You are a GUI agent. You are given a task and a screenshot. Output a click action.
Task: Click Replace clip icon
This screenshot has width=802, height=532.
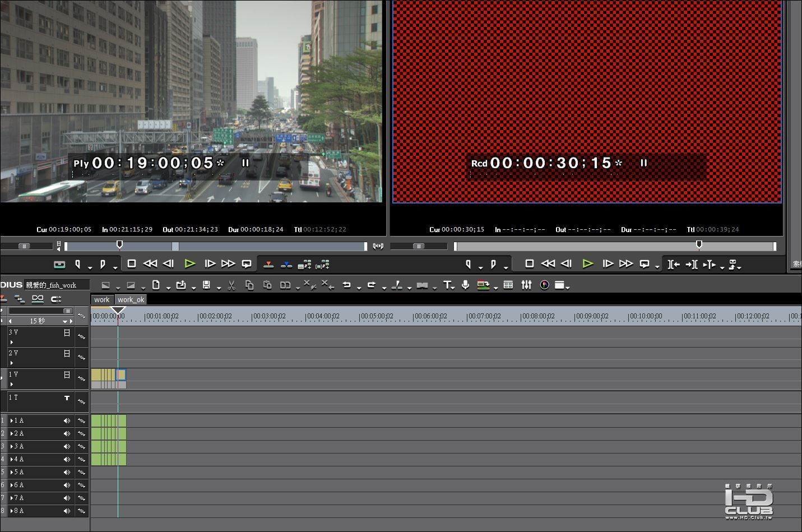(285, 285)
